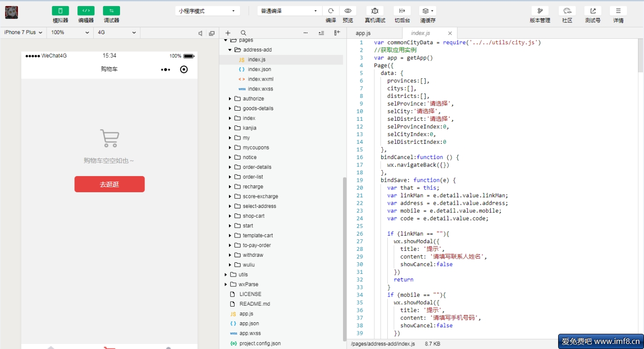The height and width of the screenshot is (349, 644).
Task: Close the index.js editor tab
Action: tap(450, 33)
